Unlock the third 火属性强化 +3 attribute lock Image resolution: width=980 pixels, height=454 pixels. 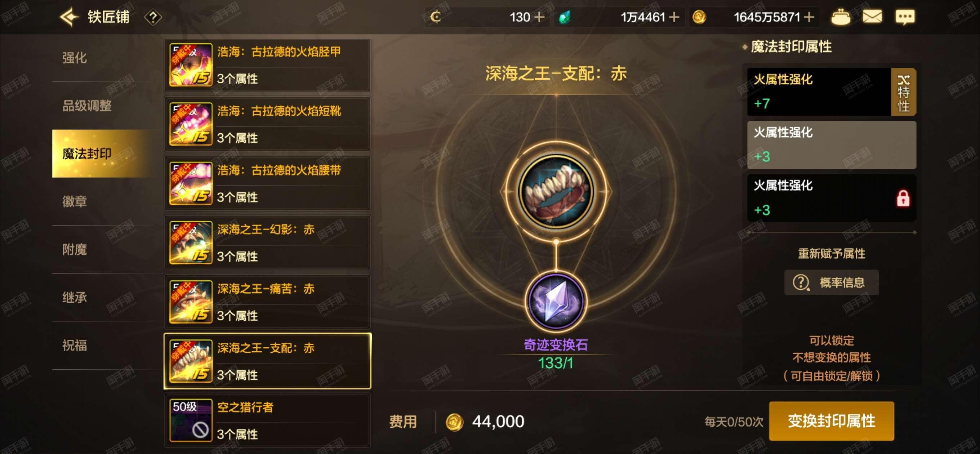point(903,198)
